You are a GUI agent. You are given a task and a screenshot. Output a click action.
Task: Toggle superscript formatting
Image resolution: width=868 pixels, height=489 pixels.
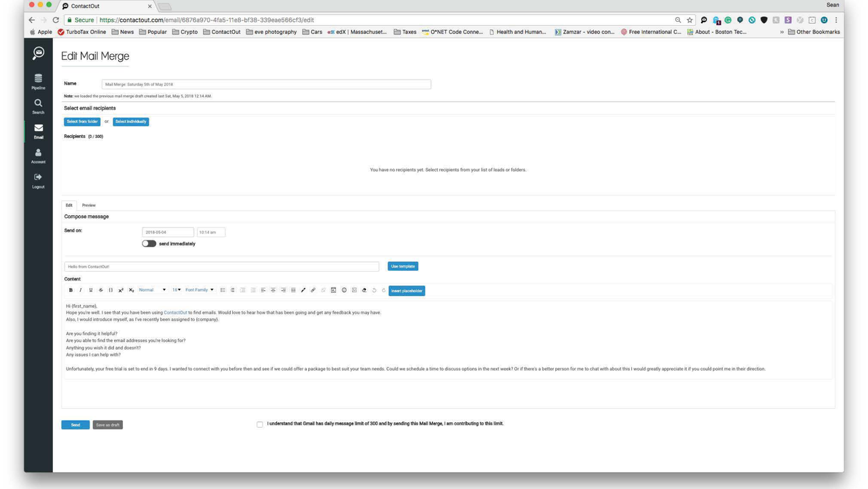(121, 290)
